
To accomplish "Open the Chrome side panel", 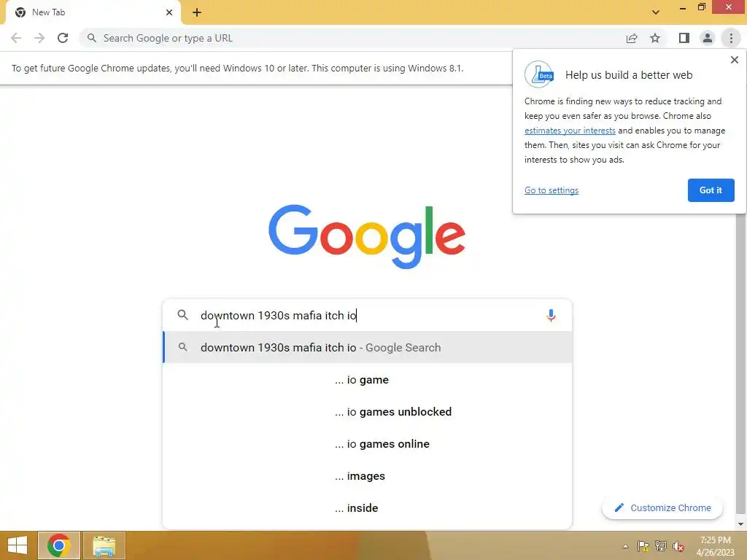I will pos(684,38).
